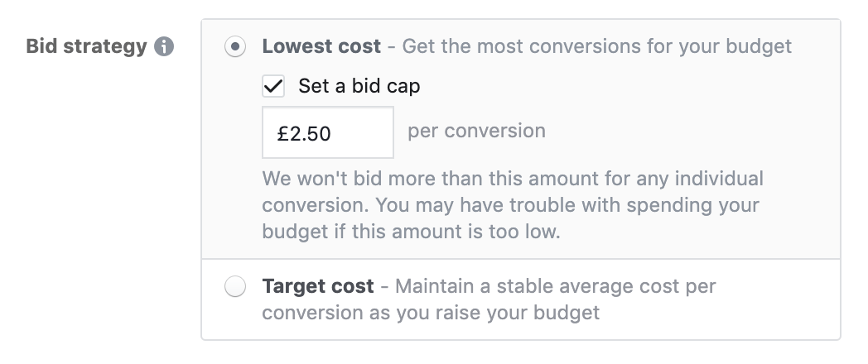Click the £2.50 bid cap input field
Viewport: 868px width, 364px height.
328,132
